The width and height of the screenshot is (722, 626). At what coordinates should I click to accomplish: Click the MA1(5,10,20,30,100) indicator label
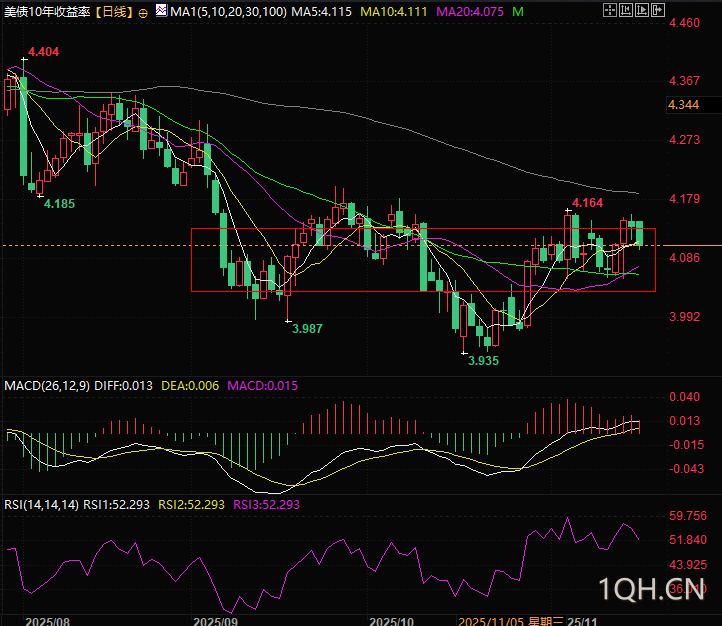point(228,12)
